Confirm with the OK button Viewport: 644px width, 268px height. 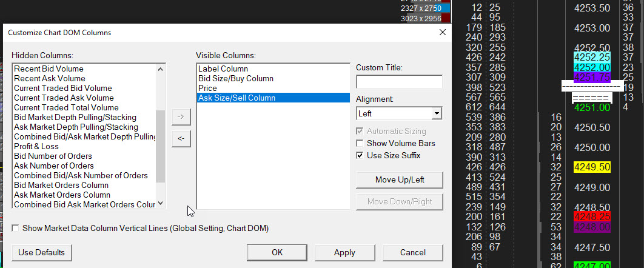(277, 252)
